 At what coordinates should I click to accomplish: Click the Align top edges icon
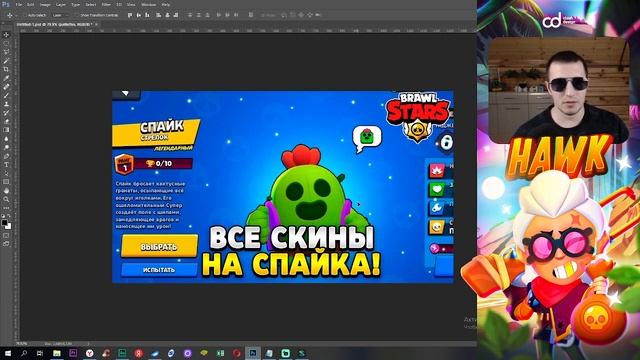click(130, 15)
